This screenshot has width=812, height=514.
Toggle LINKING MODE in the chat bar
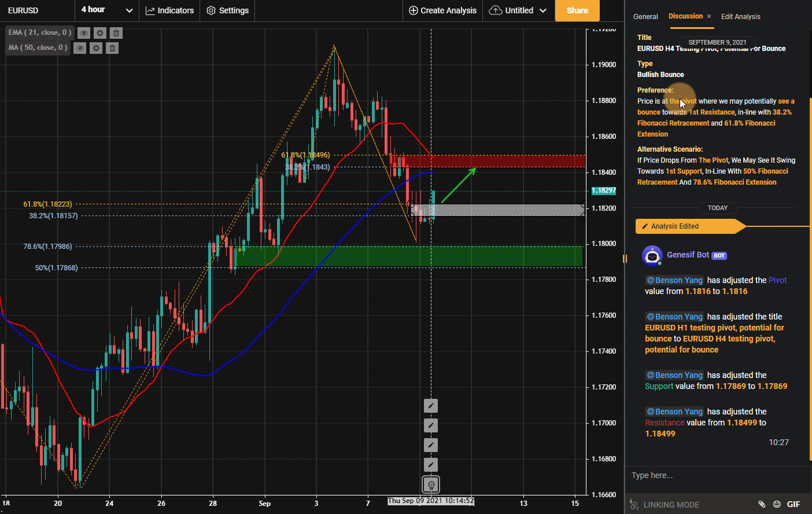[665, 505]
